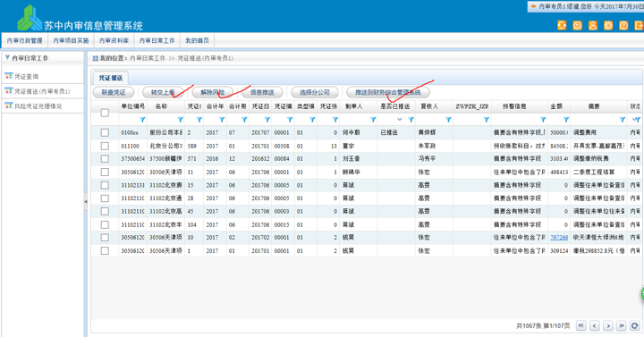The image size is (644, 337).
Task: Open 凭证推送(内审专员1) in the sidebar
Action: [x=42, y=91]
